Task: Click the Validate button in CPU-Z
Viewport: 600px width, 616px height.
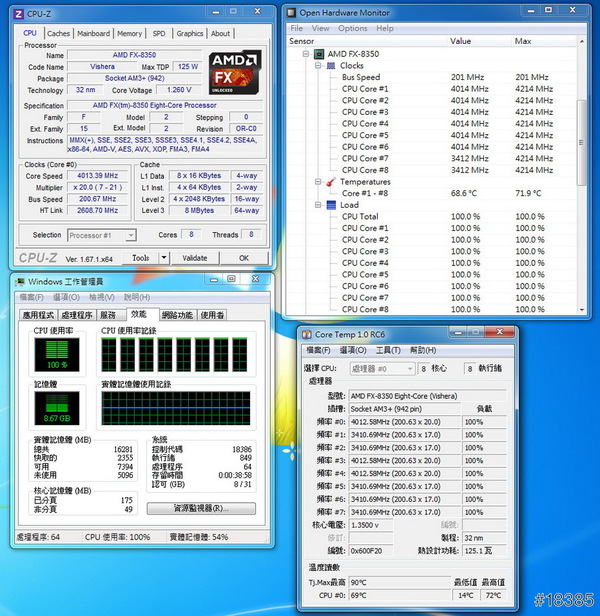Action: point(197,258)
